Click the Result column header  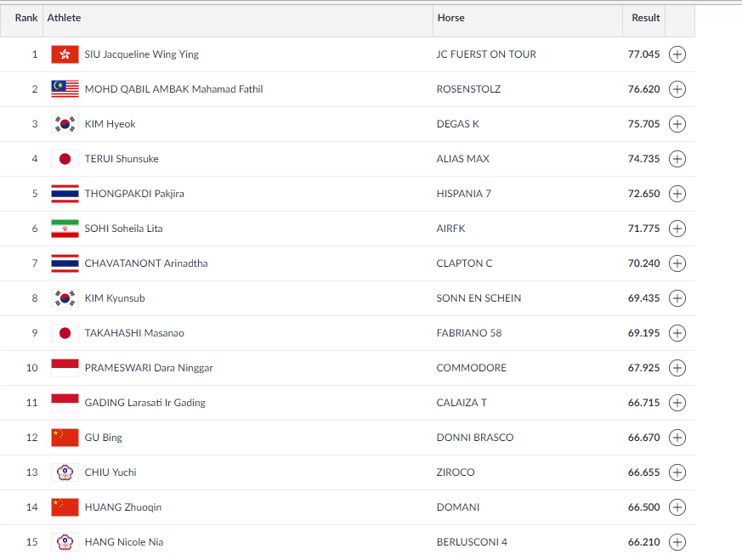coord(645,18)
